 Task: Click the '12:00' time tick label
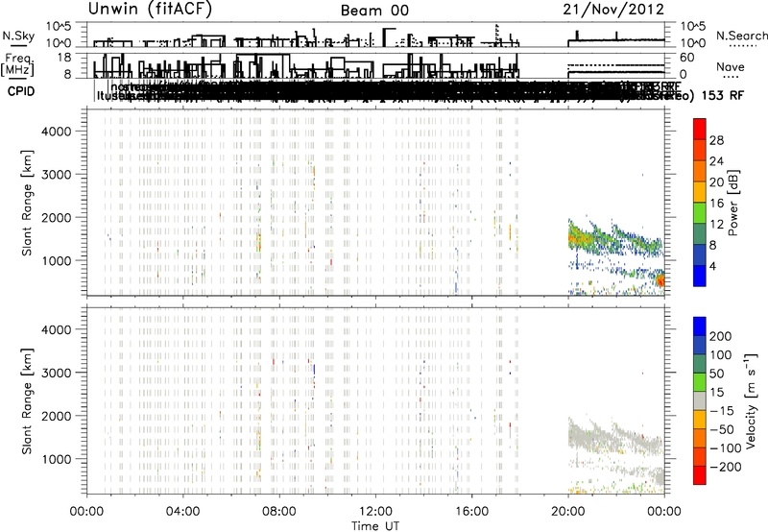click(x=375, y=512)
